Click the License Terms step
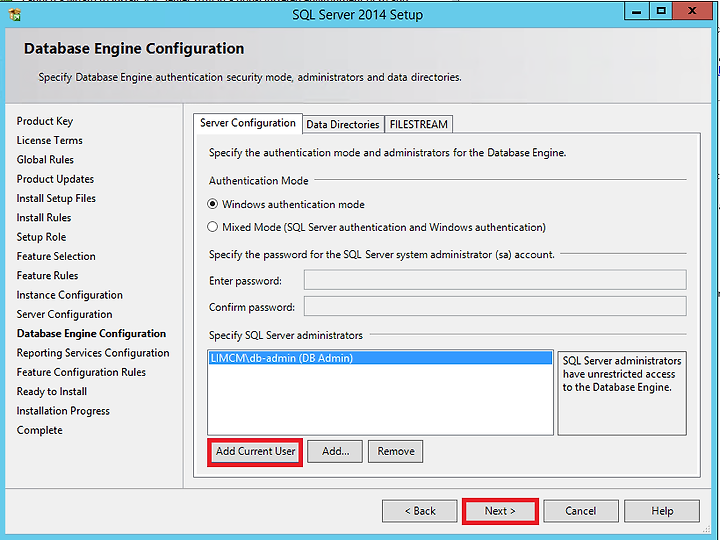This screenshot has height=540, width=720. pos(50,141)
